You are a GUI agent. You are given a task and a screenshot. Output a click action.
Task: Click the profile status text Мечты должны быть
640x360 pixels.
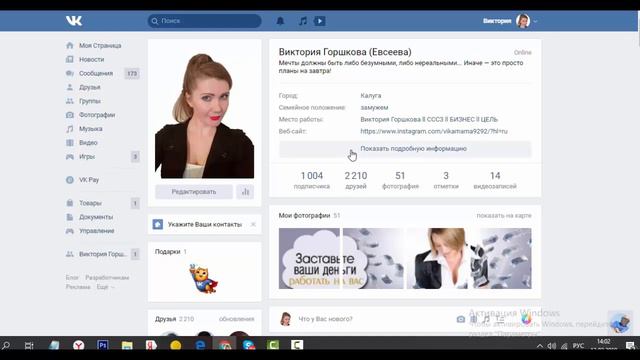(401, 67)
